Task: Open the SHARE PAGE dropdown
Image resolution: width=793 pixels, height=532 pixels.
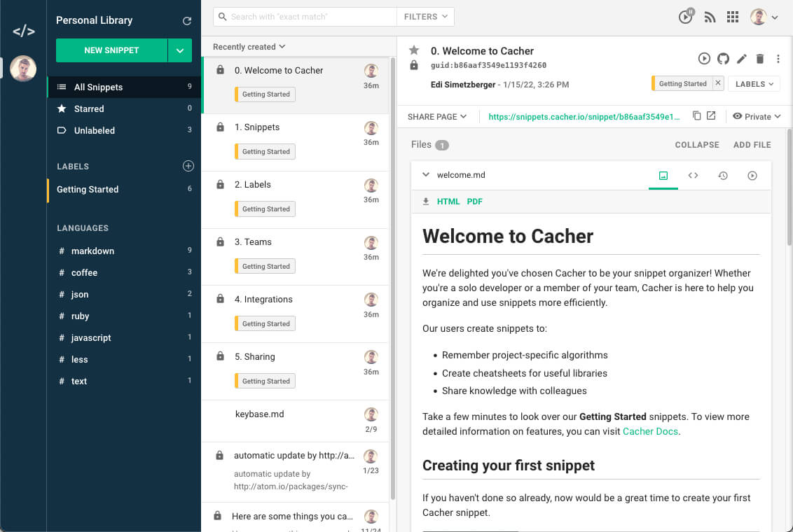Action: [437, 117]
